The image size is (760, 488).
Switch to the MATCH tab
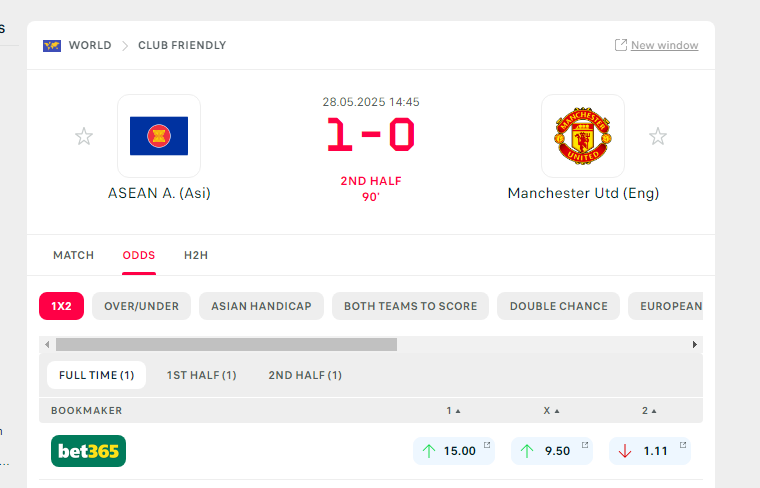74,255
